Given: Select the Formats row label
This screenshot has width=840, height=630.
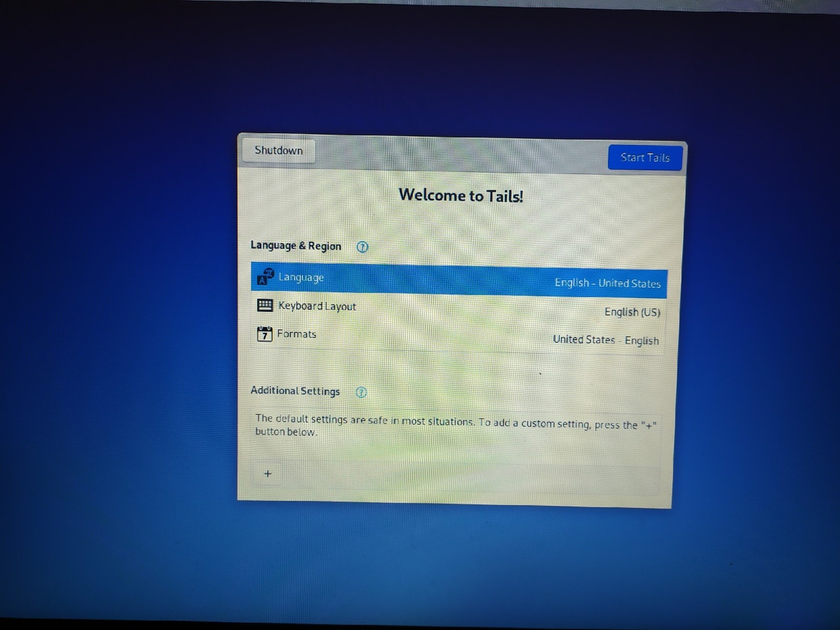Looking at the screenshot, I should point(297,334).
